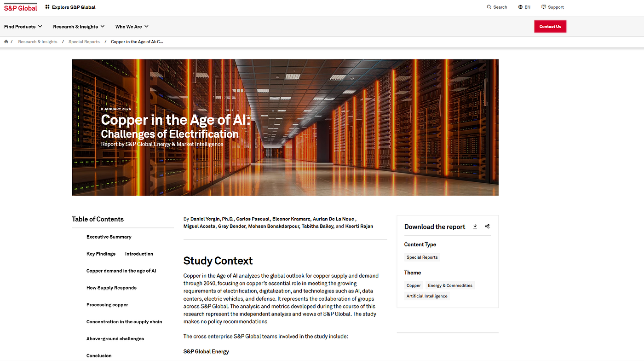Image resolution: width=644 pixels, height=361 pixels.
Task: Go to Processing copper section
Action: 107,305
